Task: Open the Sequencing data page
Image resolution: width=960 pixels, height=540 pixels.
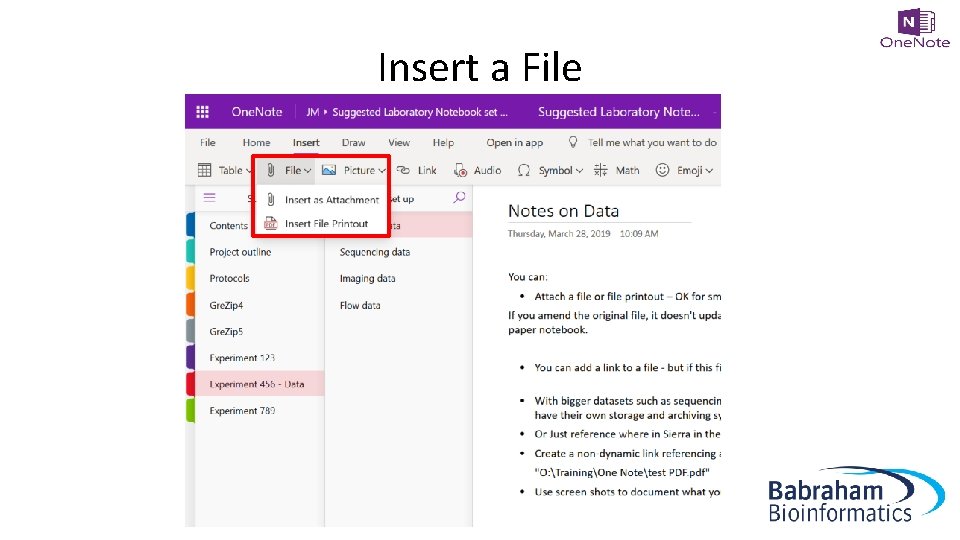Action: [375, 252]
